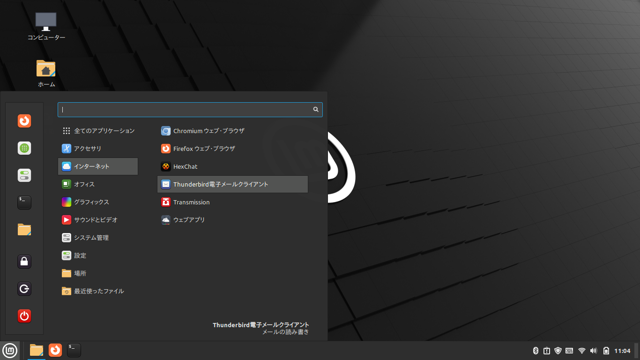The image size is (640, 360).
Task: Open sound volume tray icon
Action: 593,351
